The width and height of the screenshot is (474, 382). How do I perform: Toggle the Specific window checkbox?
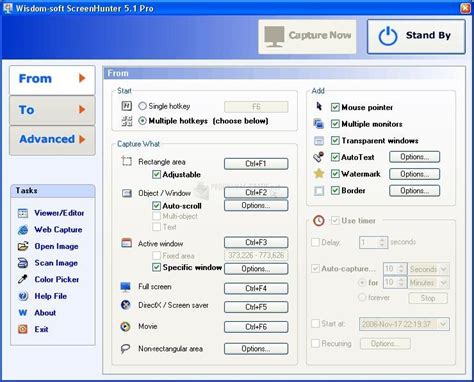(156, 267)
